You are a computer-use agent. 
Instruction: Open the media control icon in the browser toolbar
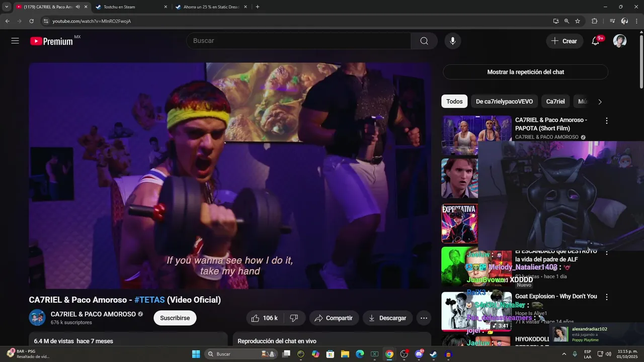(612, 21)
